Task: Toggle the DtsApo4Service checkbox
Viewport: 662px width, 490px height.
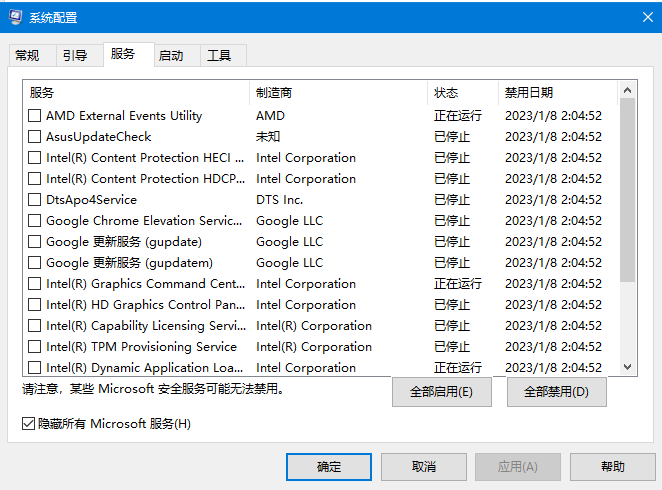Action: point(35,200)
